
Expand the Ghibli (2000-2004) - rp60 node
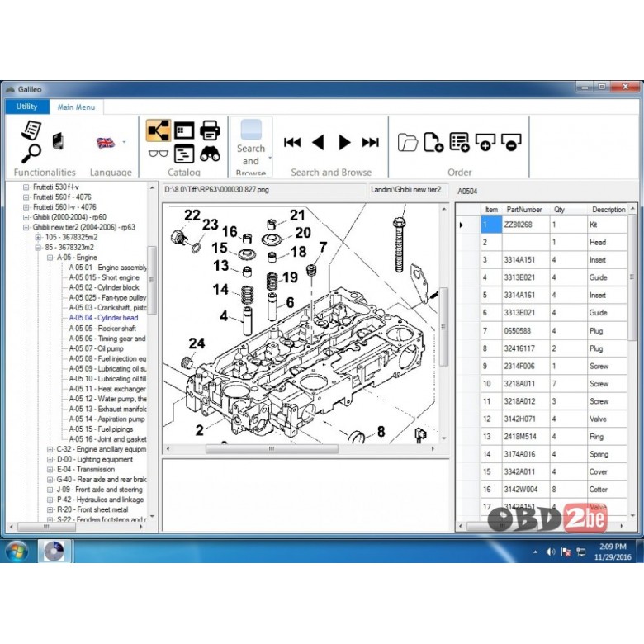(26, 217)
